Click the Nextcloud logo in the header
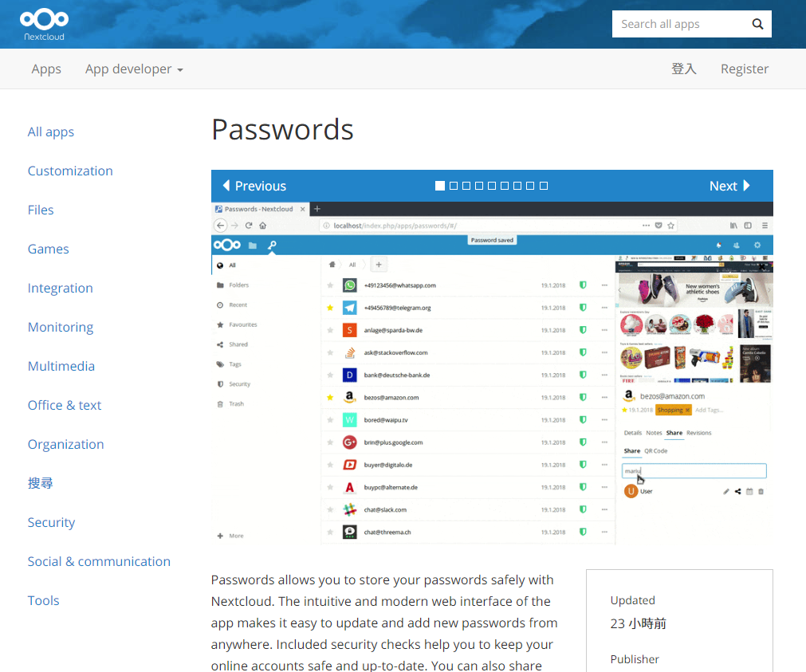The height and width of the screenshot is (672, 806). [x=44, y=24]
